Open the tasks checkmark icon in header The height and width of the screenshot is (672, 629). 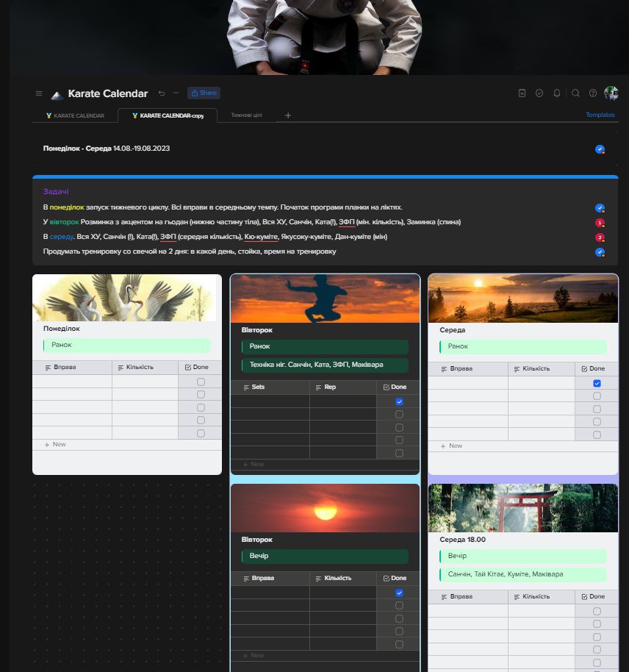point(539,93)
